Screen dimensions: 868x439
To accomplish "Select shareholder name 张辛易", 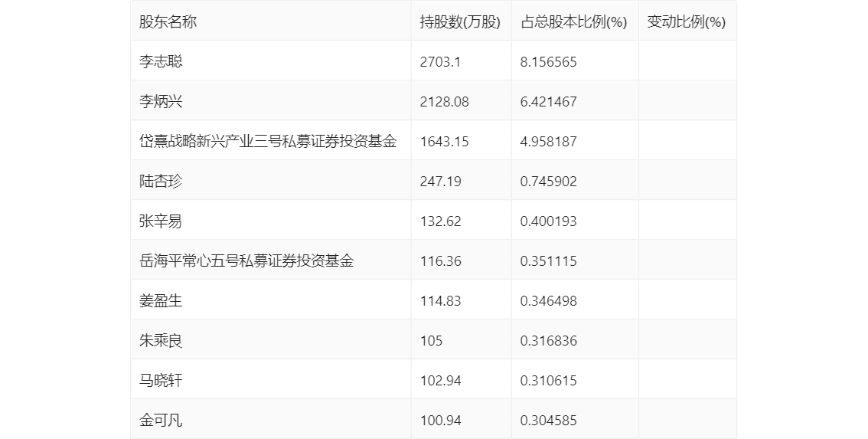I will click(161, 221).
